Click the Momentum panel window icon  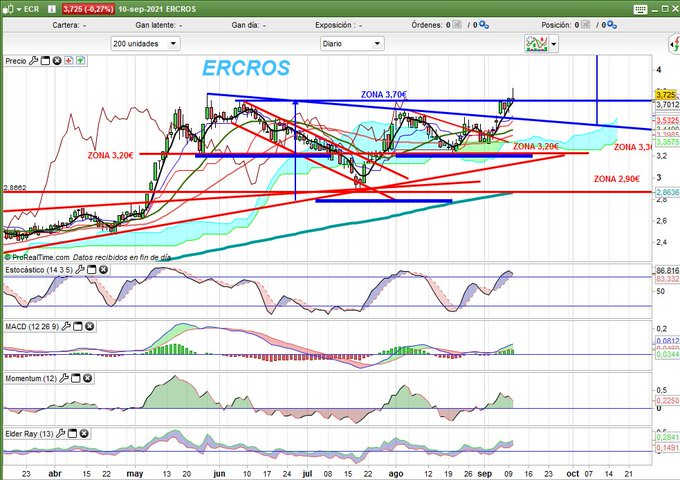(75, 378)
